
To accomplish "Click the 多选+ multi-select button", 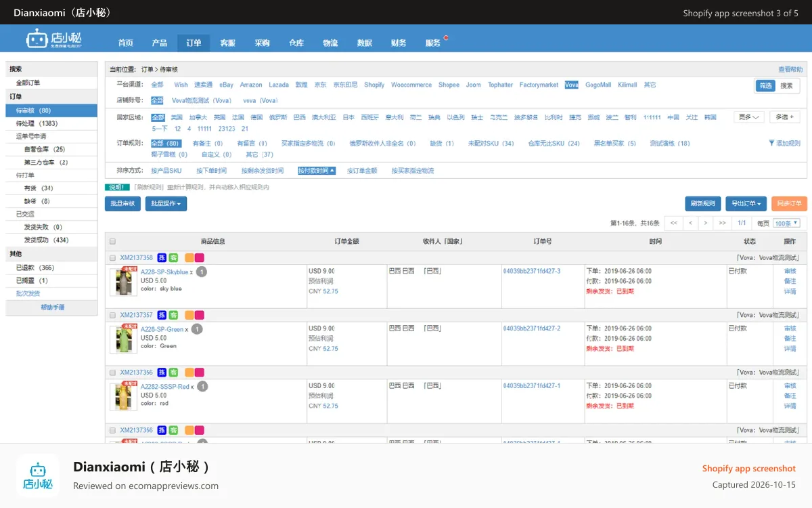I will (785, 117).
